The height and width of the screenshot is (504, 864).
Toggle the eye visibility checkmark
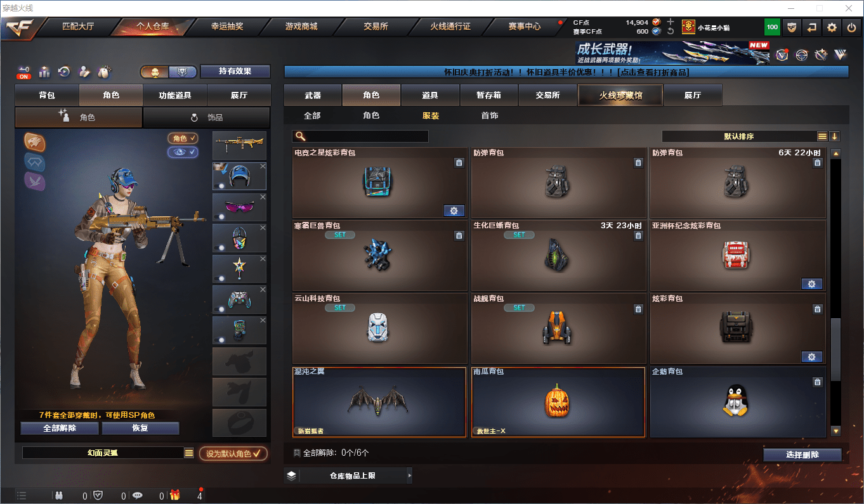[x=183, y=152]
